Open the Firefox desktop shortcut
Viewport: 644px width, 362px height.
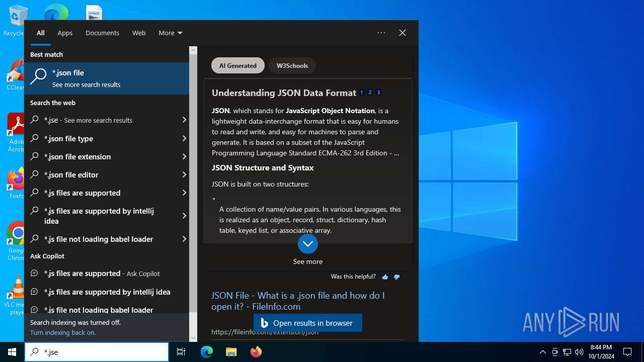(16, 184)
